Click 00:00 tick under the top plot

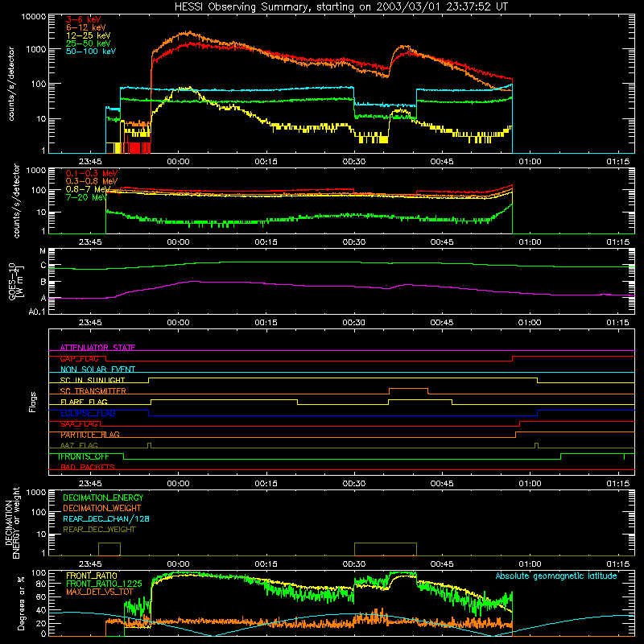pyautogui.click(x=178, y=162)
